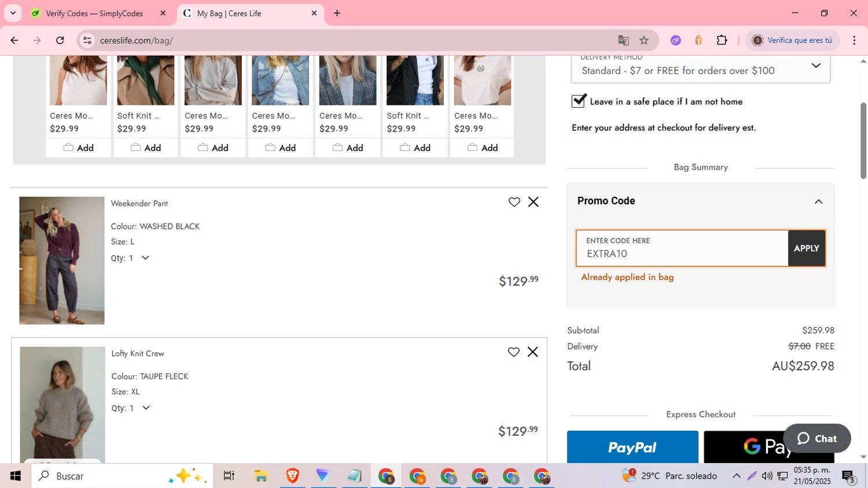The width and height of the screenshot is (868, 488).
Task: Open the notification center
Action: 848,476
